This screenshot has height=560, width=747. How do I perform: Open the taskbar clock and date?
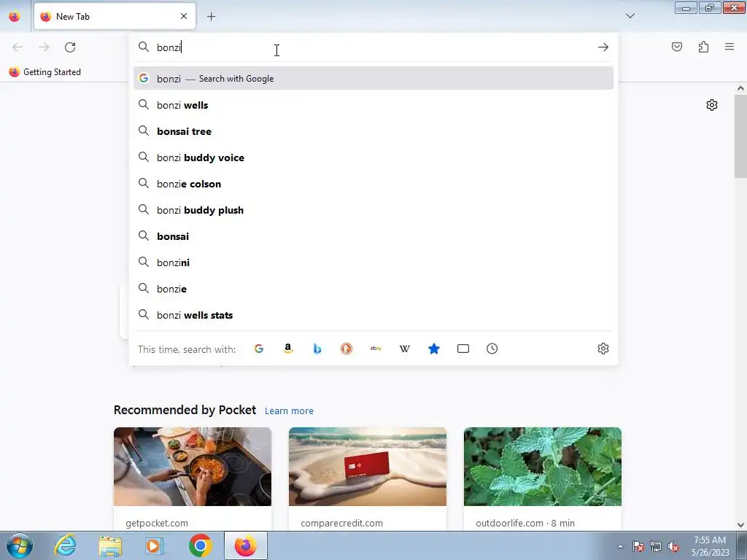pos(711,546)
